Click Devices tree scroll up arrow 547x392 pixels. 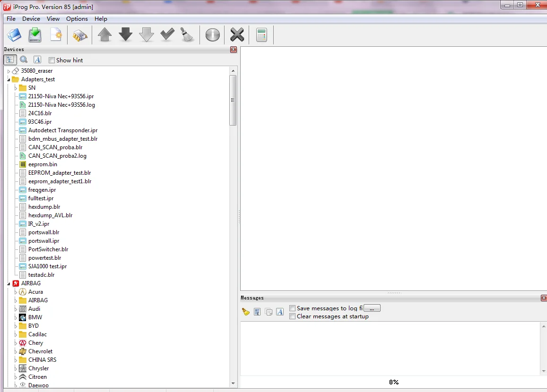point(233,71)
